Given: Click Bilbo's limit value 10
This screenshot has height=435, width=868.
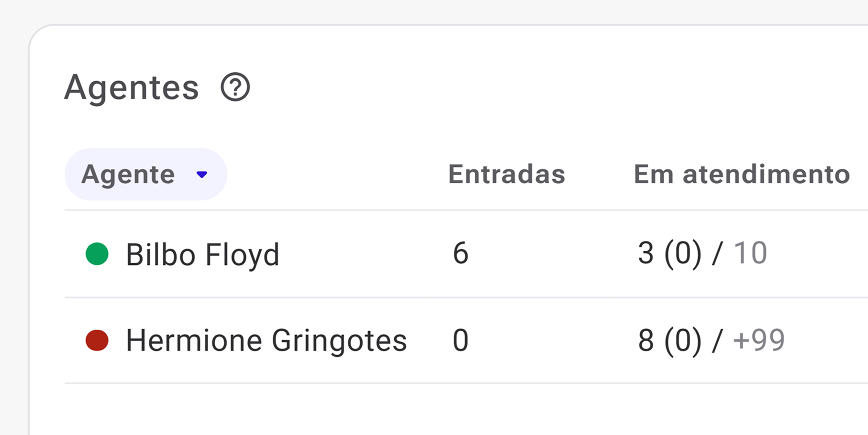Looking at the screenshot, I should click(x=750, y=253).
